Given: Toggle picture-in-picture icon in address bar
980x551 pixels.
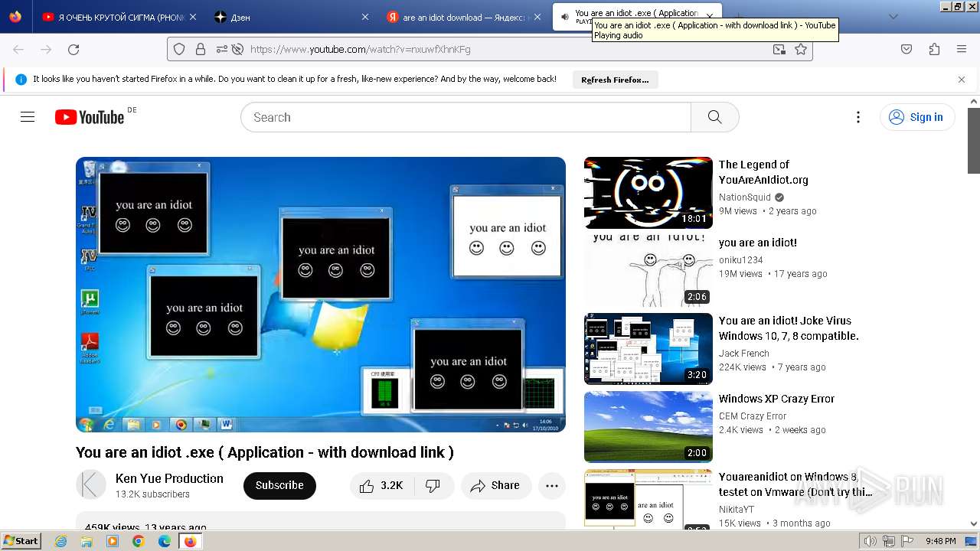Looking at the screenshot, I should 779,49.
